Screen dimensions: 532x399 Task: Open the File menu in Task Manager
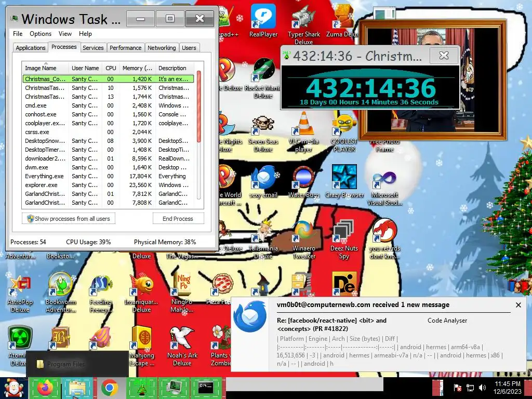click(18, 34)
